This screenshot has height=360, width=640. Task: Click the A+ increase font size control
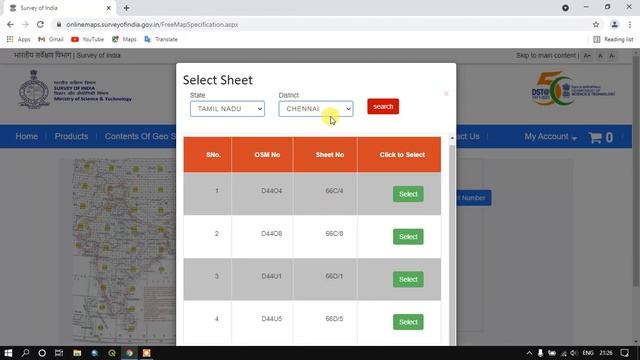point(587,56)
